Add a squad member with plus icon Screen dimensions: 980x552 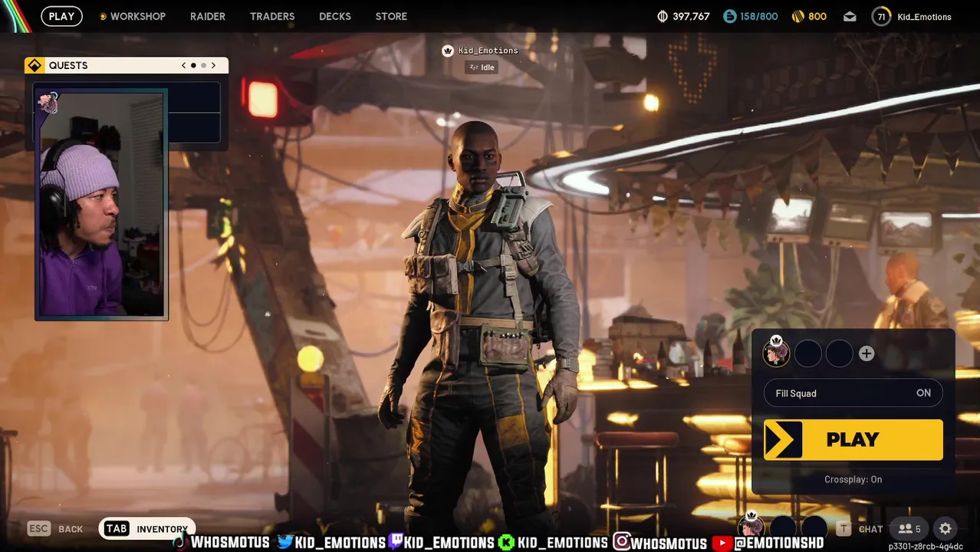(x=867, y=353)
